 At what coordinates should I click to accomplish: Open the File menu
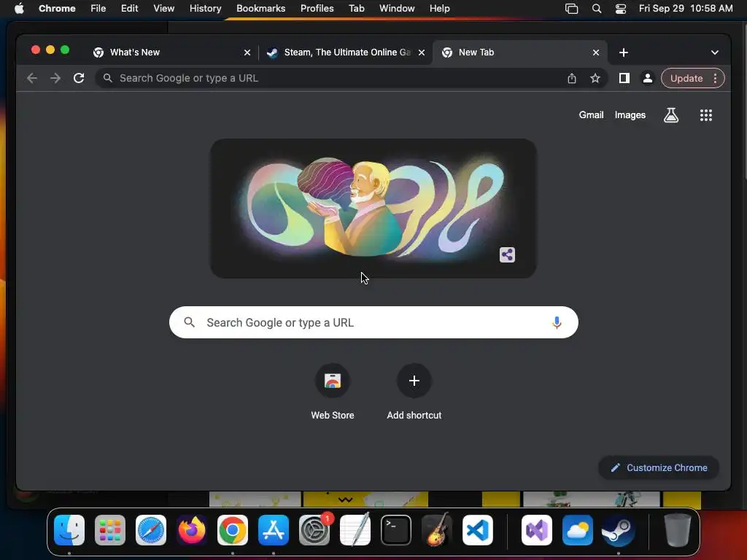pos(98,9)
